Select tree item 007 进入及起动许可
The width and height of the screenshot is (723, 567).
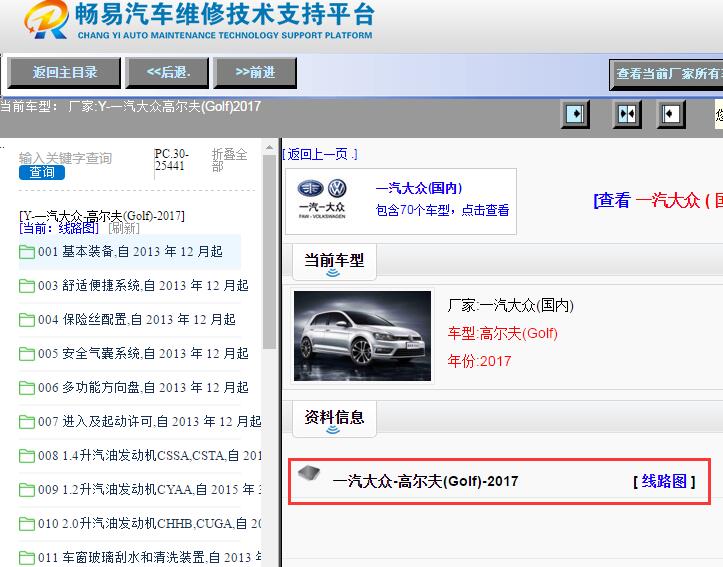tap(149, 422)
